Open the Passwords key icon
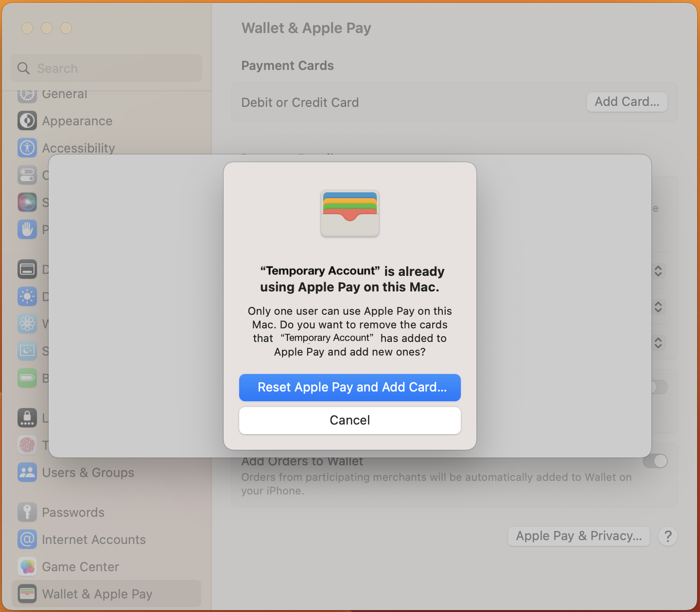The image size is (700, 612). pos(27,512)
